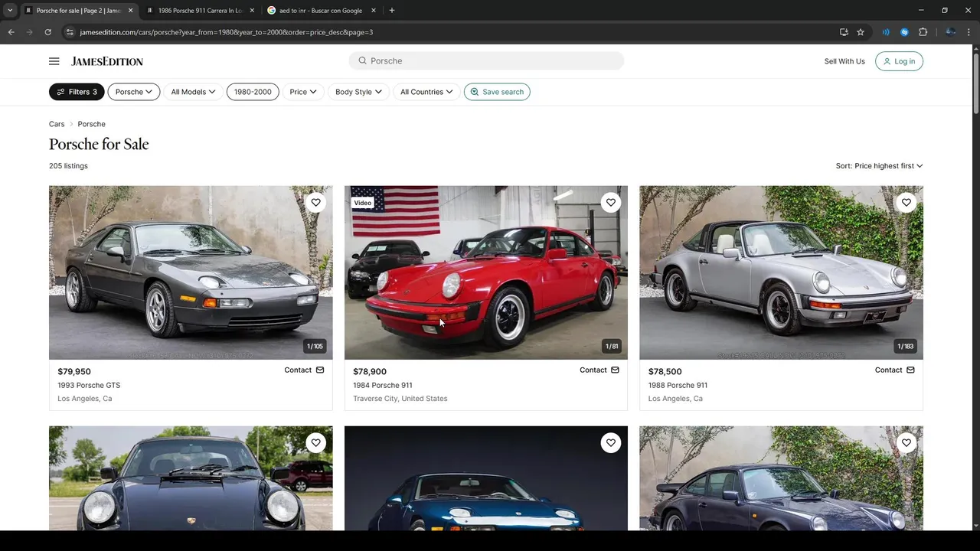Screen dimensions: 980x551
Task: Select the $78,900 price text
Action: click(x=370, y=372)
